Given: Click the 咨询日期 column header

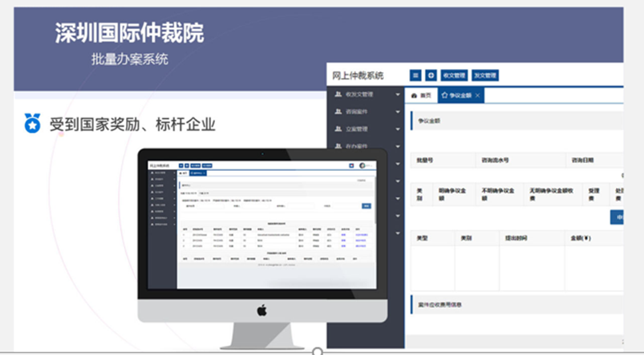Looking at the screenshot, I should point(583,160).
